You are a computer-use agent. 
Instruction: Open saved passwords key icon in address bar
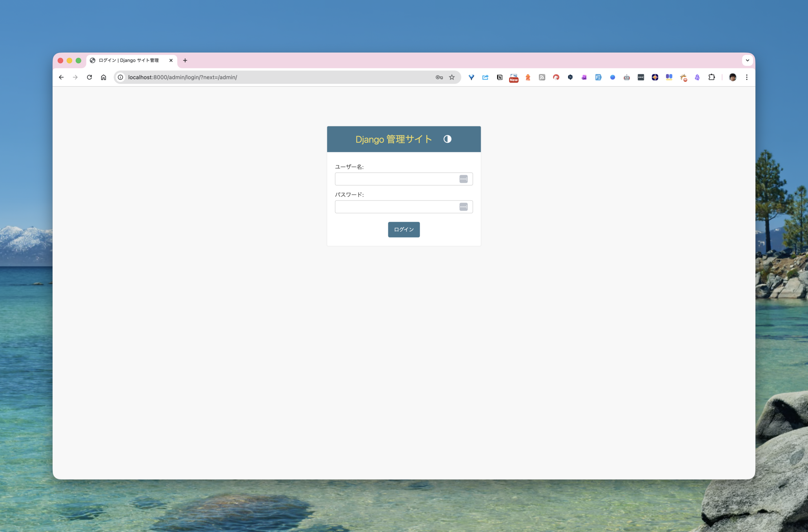tap(439, 77)
